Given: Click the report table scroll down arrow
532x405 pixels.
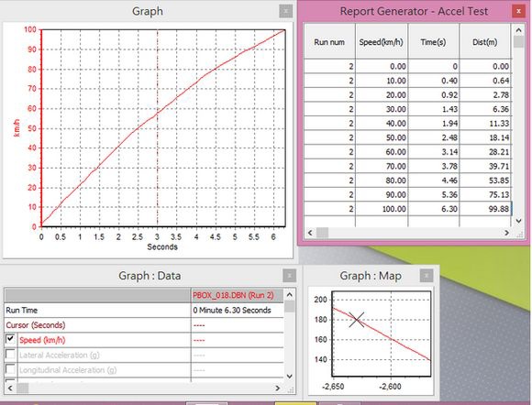Looking at the screenshot, I should pos(518,221).
